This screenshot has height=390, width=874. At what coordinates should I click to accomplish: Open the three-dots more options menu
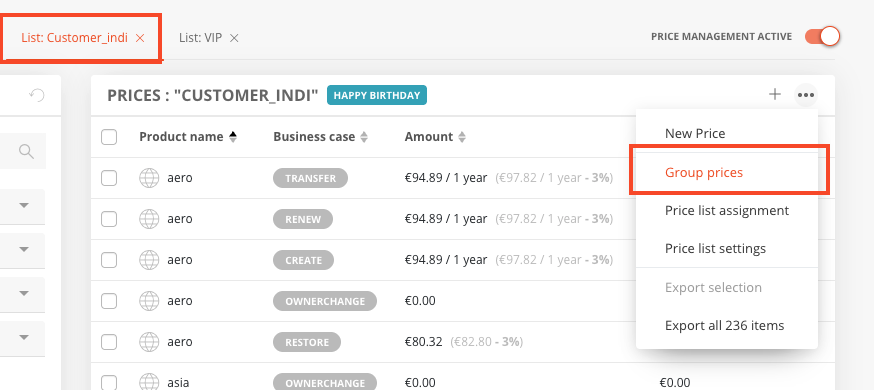806,95
